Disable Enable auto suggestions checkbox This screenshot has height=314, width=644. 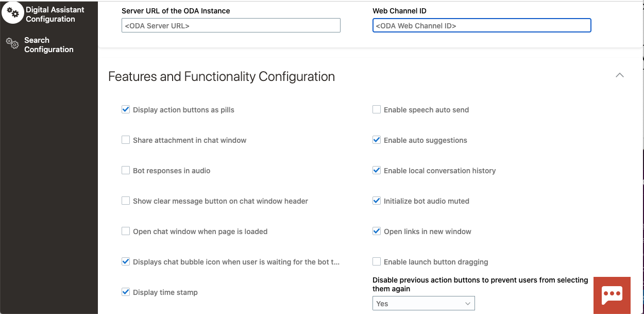(377, 140)
